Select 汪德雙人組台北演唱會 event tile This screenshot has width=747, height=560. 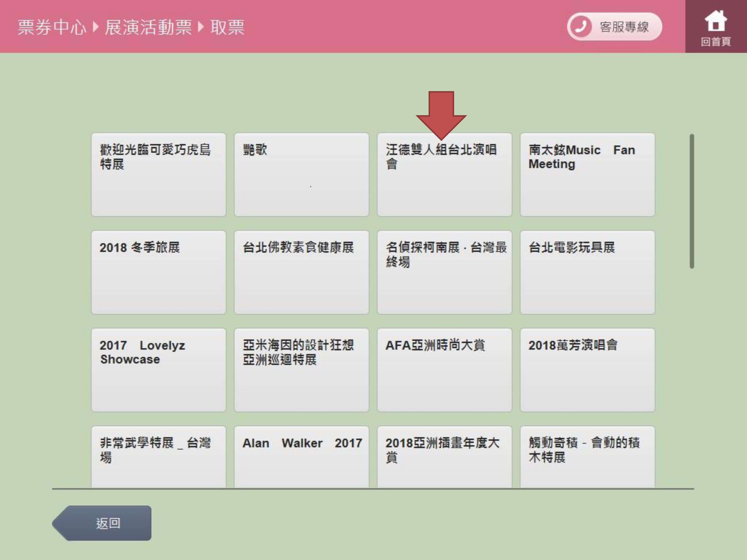(x=444, y=174)
